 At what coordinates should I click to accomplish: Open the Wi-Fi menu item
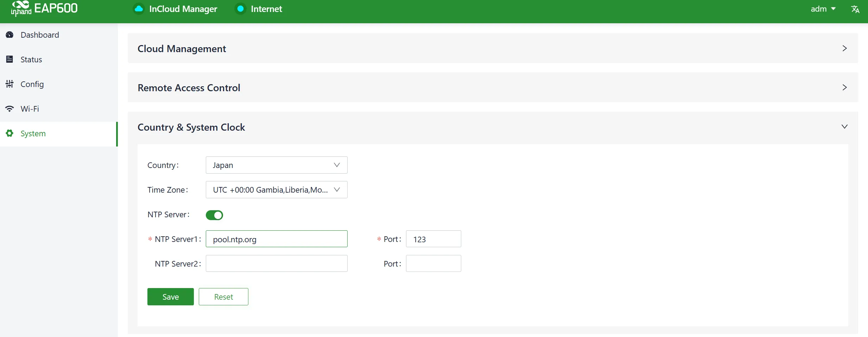click(59, 109)
